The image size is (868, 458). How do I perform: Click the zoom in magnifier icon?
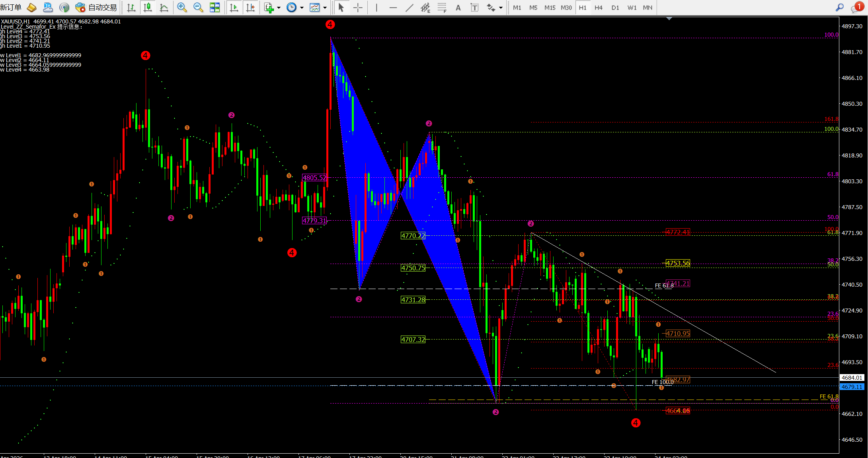pos(182,8)
